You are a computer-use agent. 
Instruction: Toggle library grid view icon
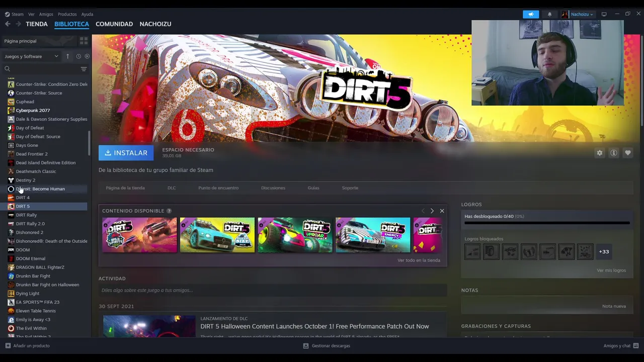click(84, 41)
